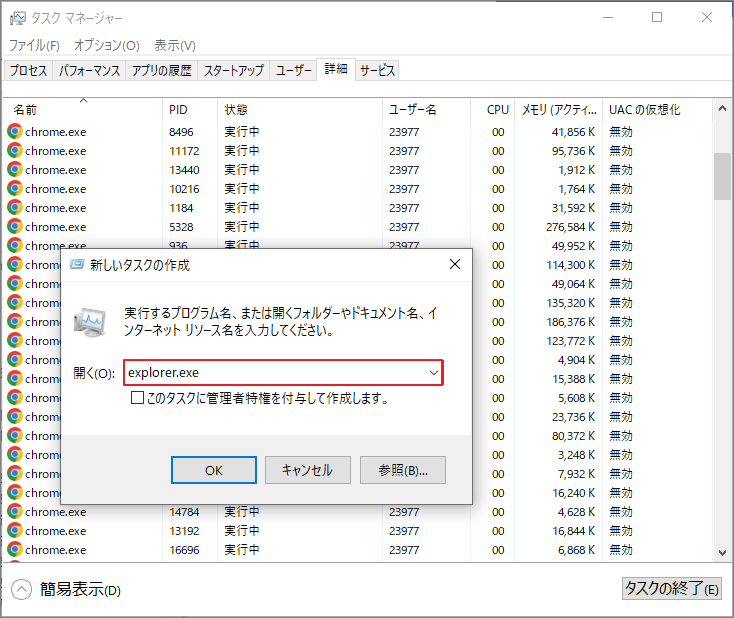Click the chrome icon for PID 10216
Image resolution: width=734 pixels, height=618 pixels.
point(15,189)
